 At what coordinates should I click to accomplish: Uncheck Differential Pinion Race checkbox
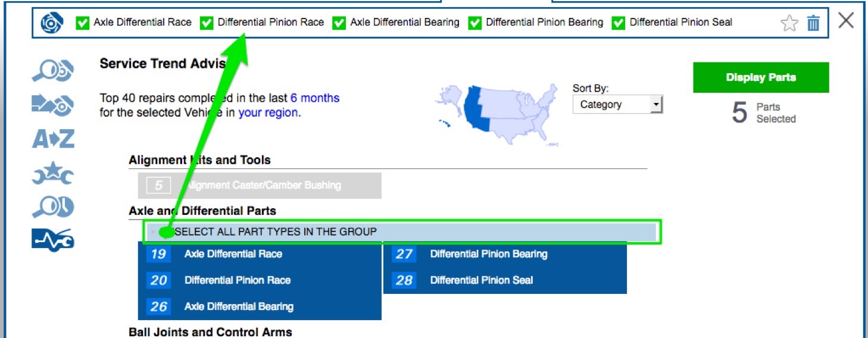click(207, 23)
